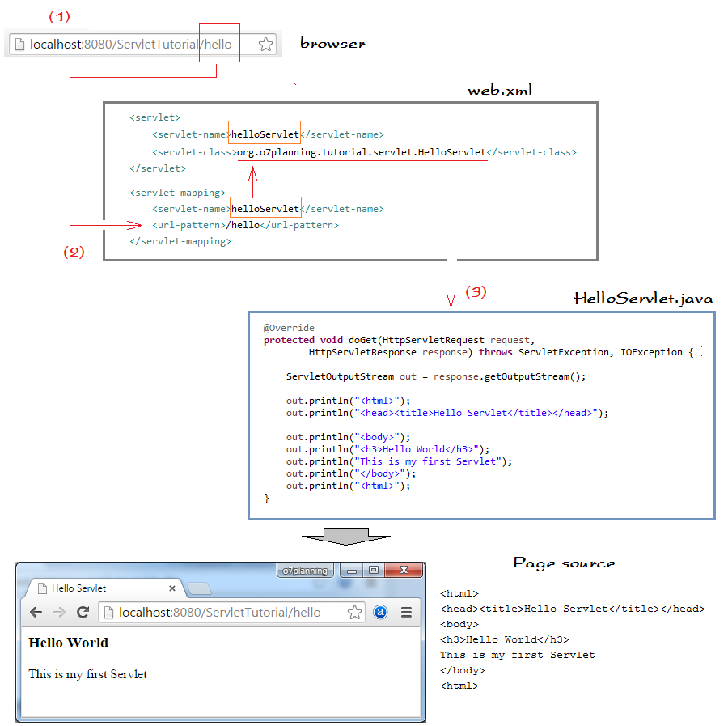Screen dimensions: 728x726
Task: Click the /hello url-pattern text in web.xml
Action: coord(243,225)
